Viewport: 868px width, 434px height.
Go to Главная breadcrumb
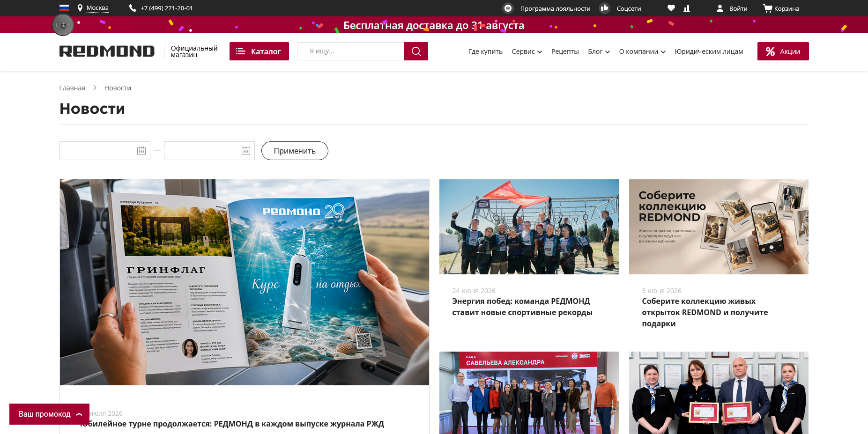(72, 88)
